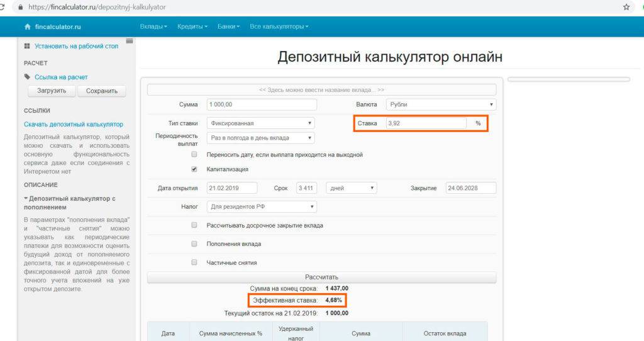644x341 pixels.
Task: Enable Переносить дату checkbox
Action: [x=194, y=154]
